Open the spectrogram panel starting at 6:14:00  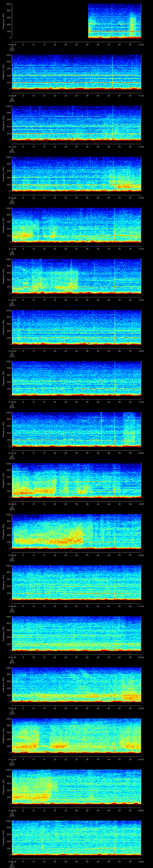tap(77, 276)
